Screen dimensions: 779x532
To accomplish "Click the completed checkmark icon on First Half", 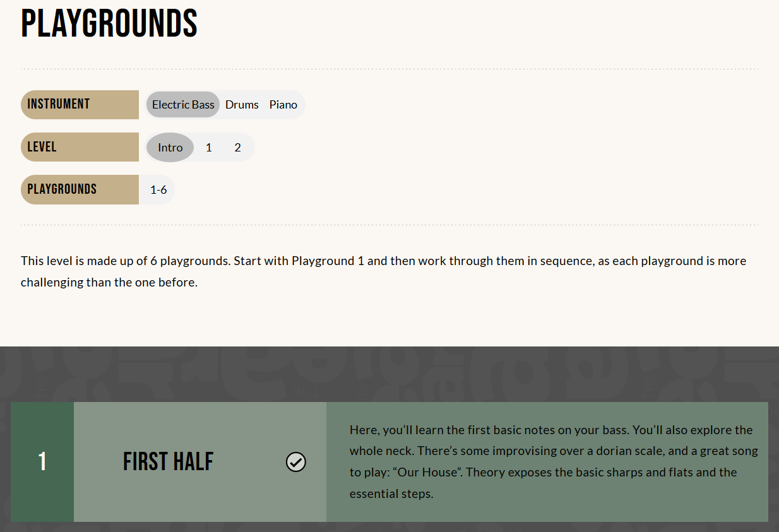I will (295, 463).
